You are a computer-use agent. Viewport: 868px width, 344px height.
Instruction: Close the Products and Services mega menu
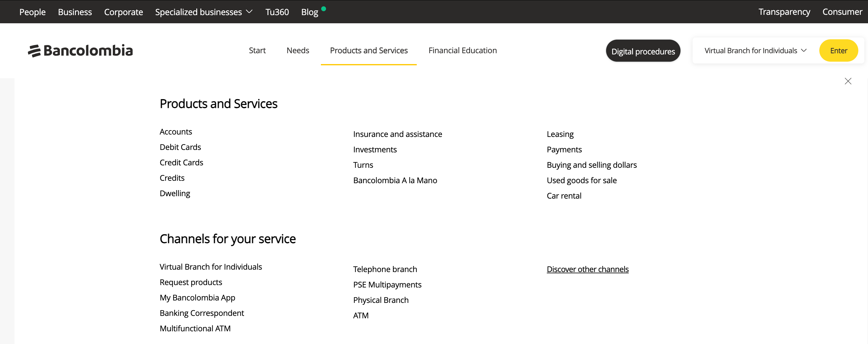[848, 81]
